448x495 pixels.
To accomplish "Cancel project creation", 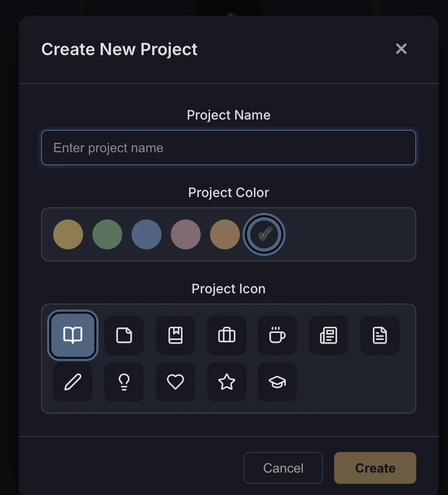I will (x=283, y=468).
